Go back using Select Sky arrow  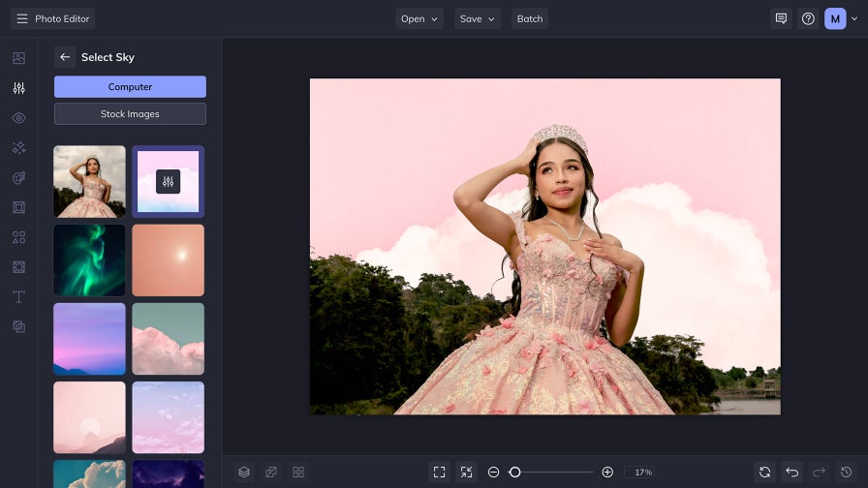pyautogui.click(x=65, y=57)
